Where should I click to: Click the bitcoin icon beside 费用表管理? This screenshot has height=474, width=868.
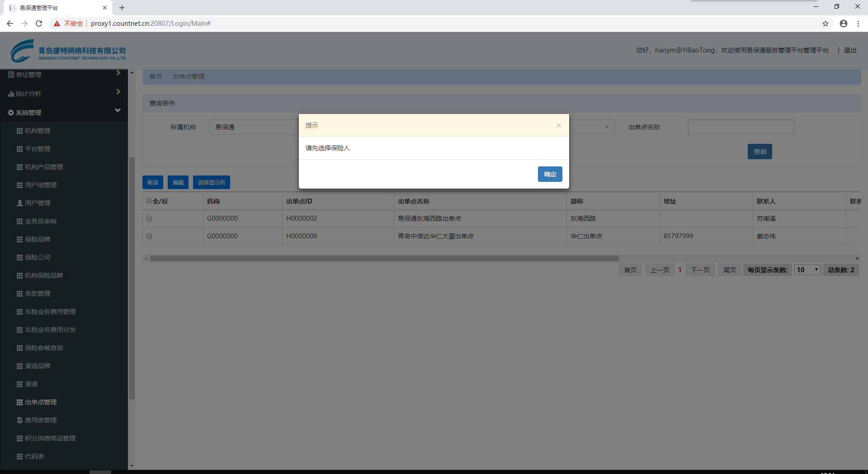(x=19, y=420)
